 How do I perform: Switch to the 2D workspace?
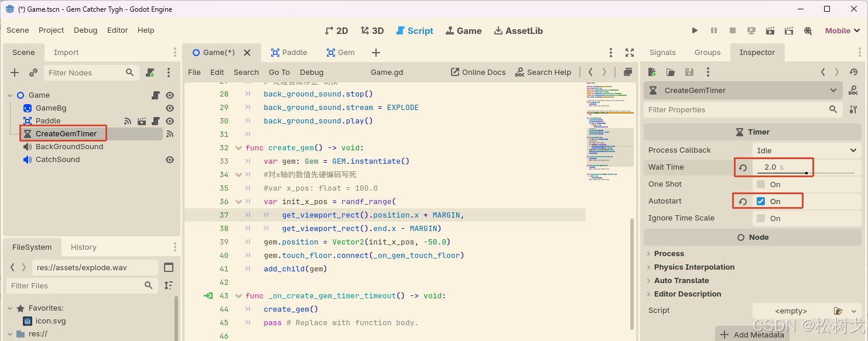click(336, 31)
